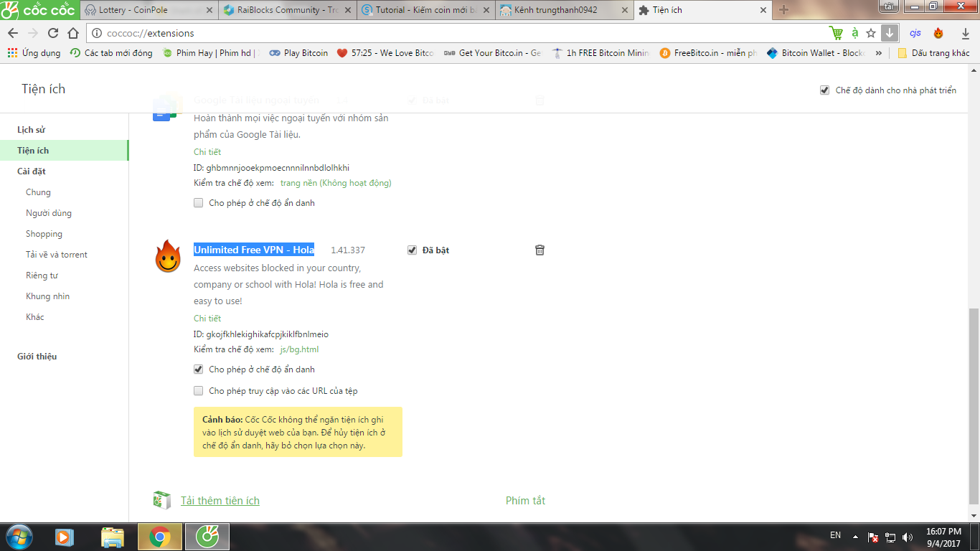Open the 'tài' user profile button
This screenshot has width=980, height=551.
(x=890, y=6)
